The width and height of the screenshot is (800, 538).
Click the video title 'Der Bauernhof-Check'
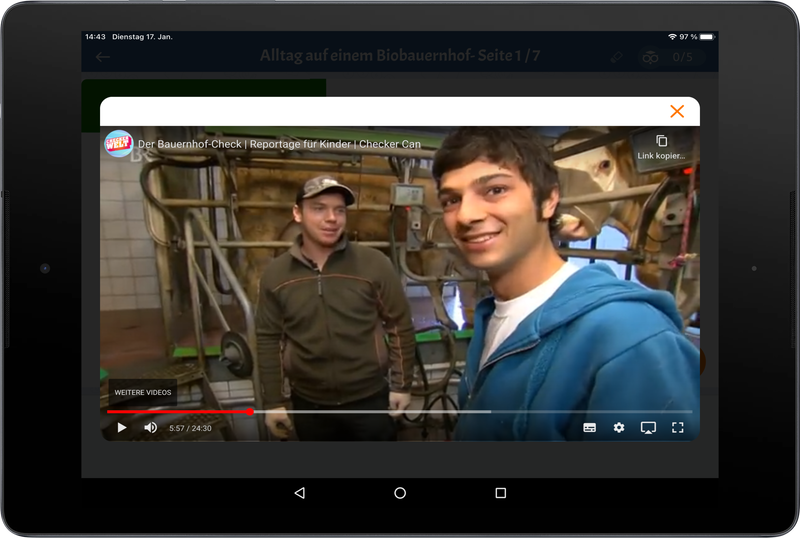pyautogui.click(x=279, y=144)
